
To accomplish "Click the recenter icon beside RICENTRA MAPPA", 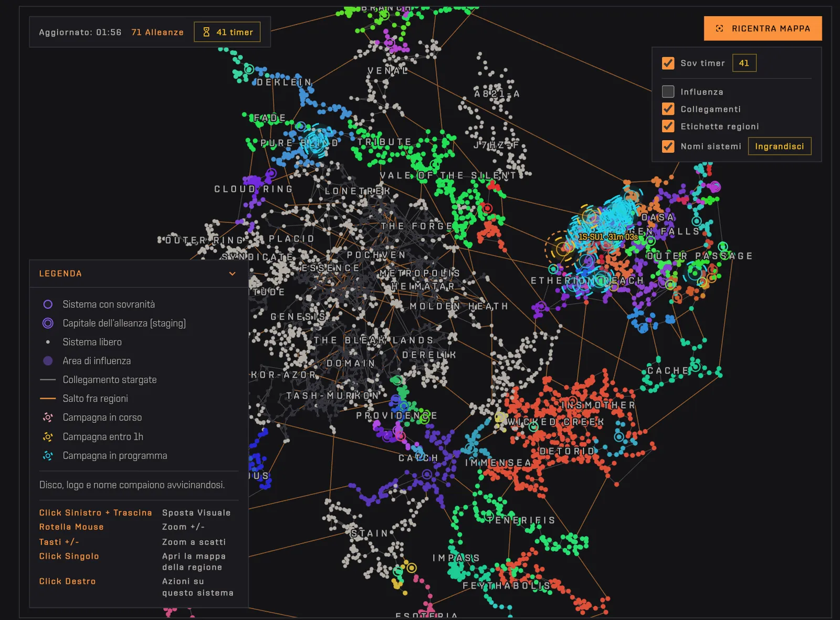I will pos(719,28).
